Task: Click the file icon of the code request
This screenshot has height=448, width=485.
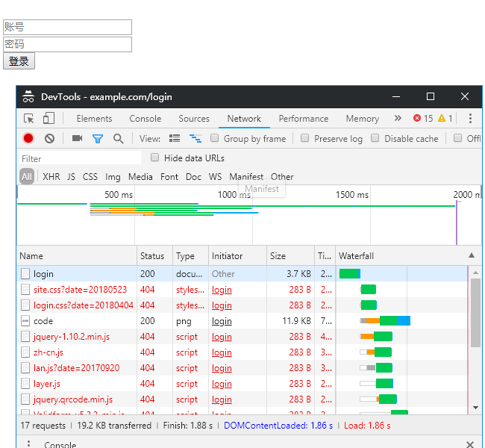Action: (25, 321)
